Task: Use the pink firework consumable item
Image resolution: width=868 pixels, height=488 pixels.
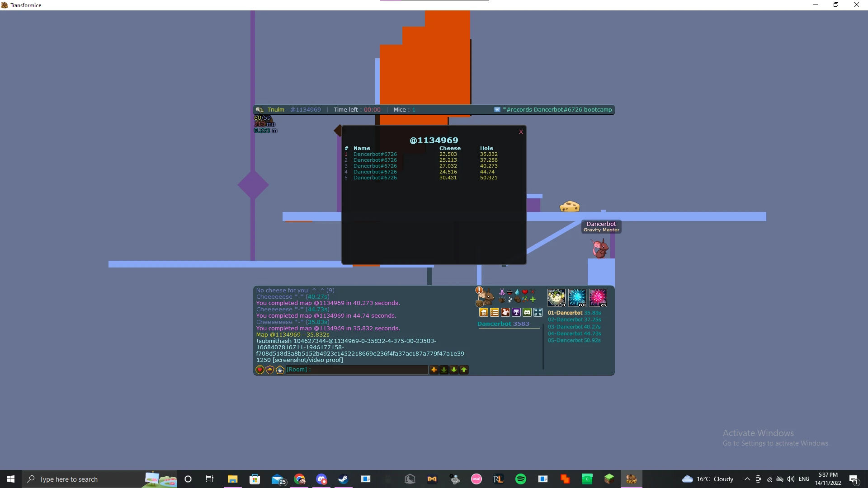Action: 598,298
